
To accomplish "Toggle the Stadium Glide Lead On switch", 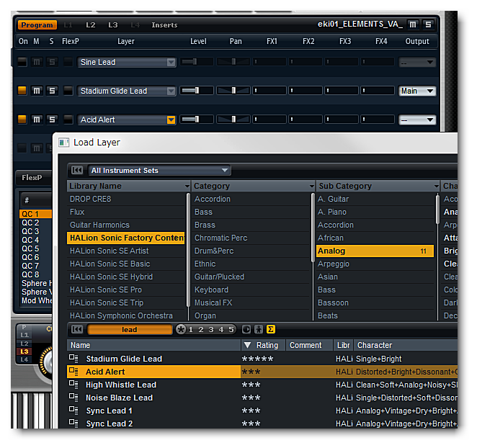I will [22, 91].
